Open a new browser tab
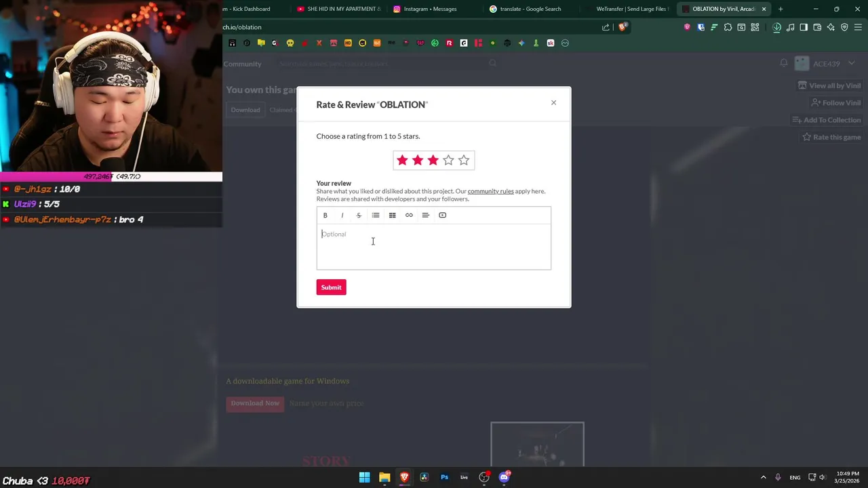Image resolution: width=868 pixels, height=488 pixels. (781, 9)
